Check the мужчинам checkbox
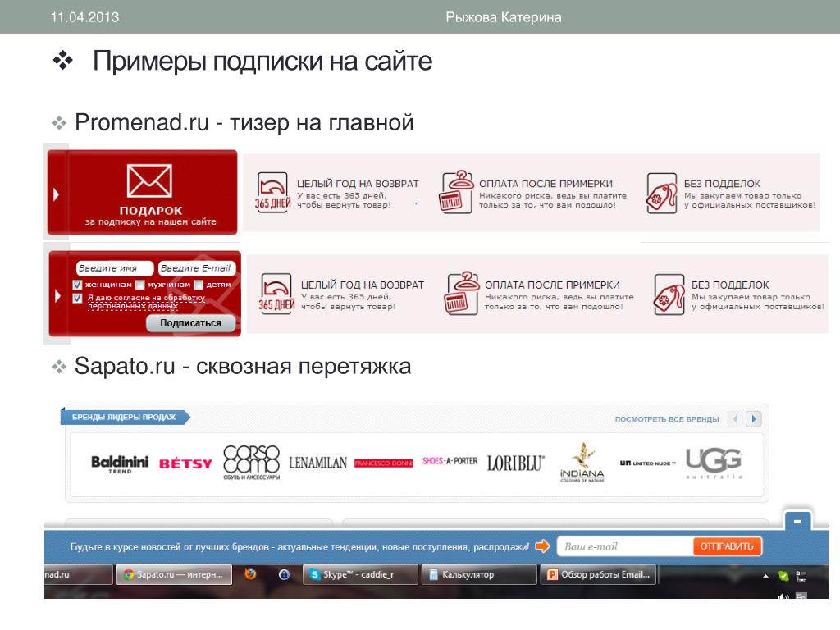 [140, 285]
